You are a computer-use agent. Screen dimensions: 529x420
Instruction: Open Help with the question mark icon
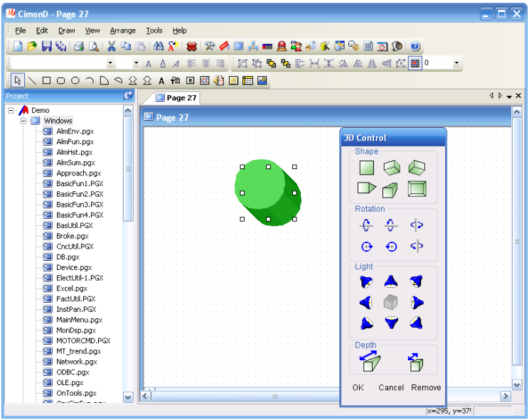pos(415,46)
